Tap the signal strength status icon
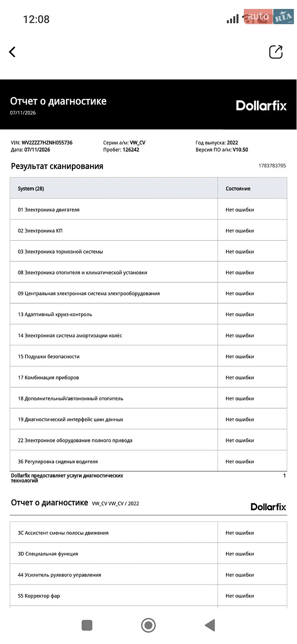The height and width of the screenshot is (644, 297). click(x=233, y=19)
